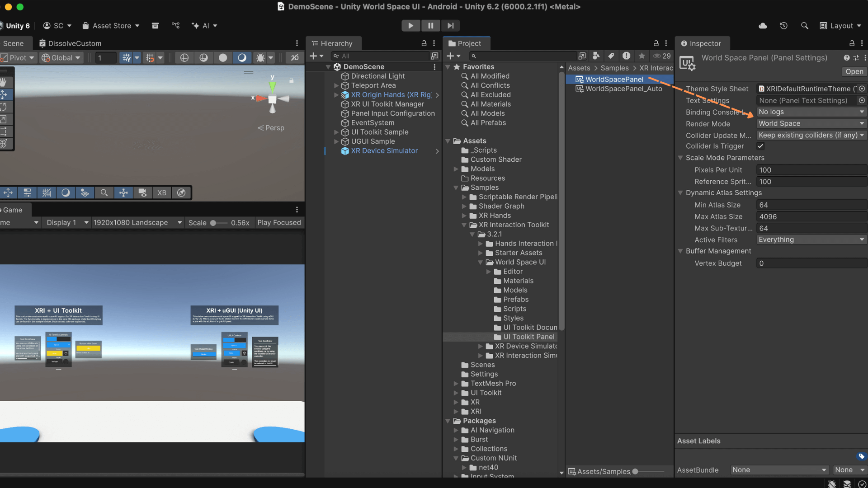Click the Open button in Inspector
The width and height of the screenshot is (868, 488).
pyautogui.click(x=854, y=71)
